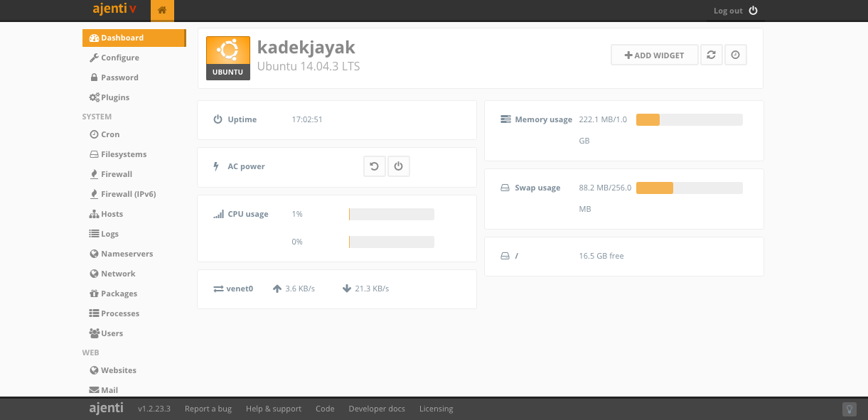The width and height of the screenshot is (868, 420).
Task: Click the 16.5 GB free text
Action: pos(601,256)
